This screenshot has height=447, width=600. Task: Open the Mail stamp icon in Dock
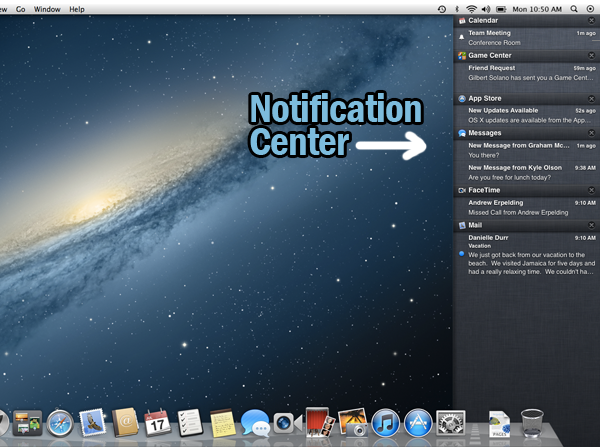pyautogui.click(x=92, y=423)
